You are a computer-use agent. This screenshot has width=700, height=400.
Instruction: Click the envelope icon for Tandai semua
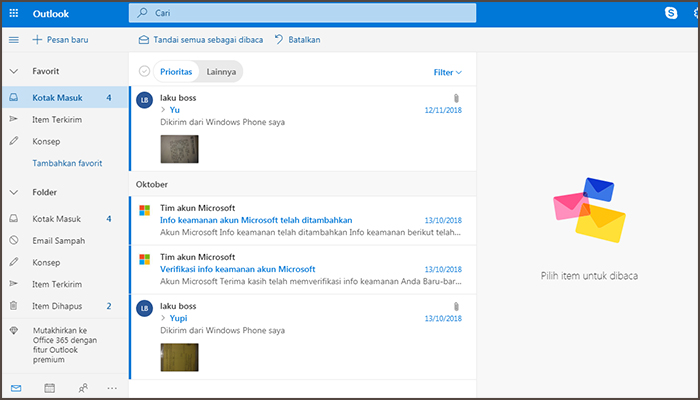(143, 40)
